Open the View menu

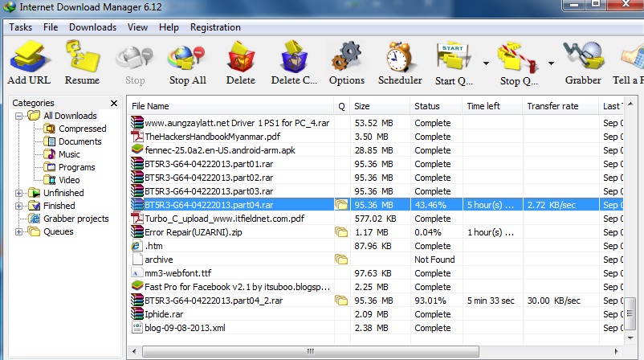(x=137, y=27)
